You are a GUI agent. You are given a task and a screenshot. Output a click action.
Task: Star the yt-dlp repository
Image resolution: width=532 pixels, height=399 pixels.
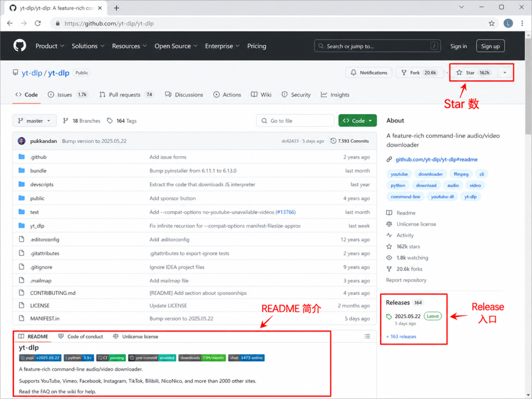474,72
